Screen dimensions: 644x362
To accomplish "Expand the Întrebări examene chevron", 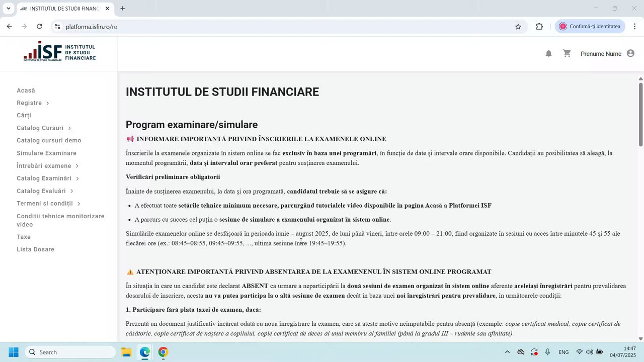I will [x=77, y=166].
